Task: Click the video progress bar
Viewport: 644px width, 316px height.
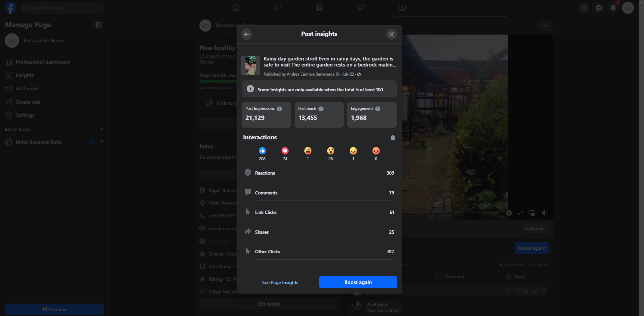Action: 450,213
